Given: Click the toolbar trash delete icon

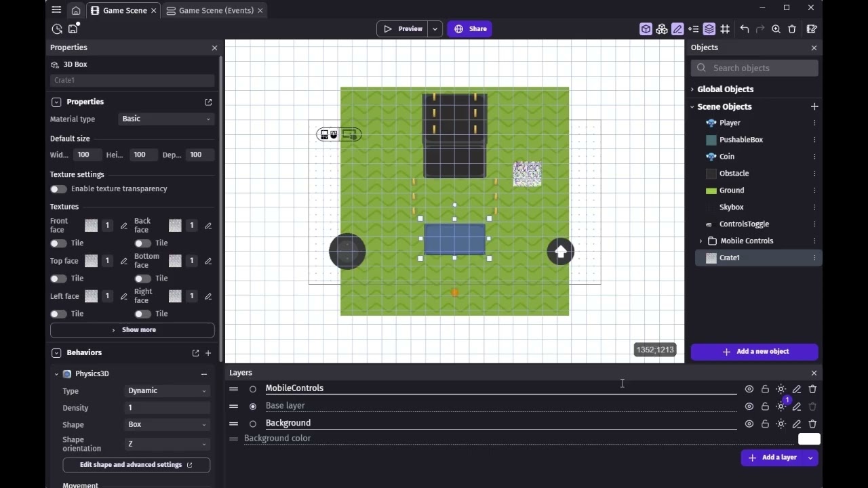Looking at the screenshot, I should click(791, 29).
